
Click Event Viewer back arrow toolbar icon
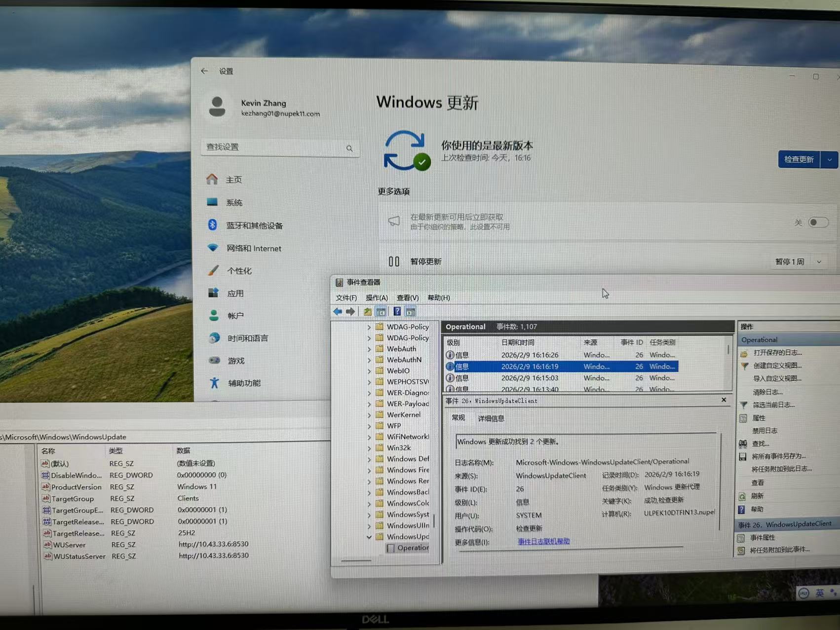[338, 312]
